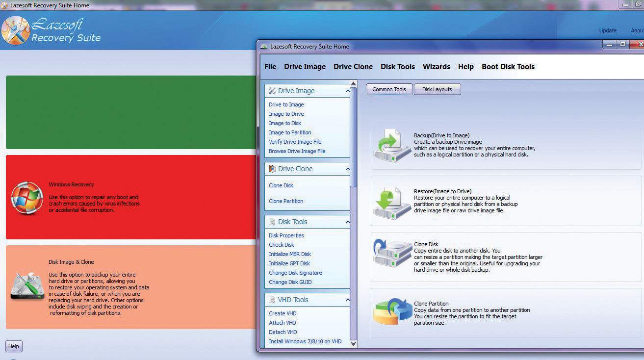The image size is (644, 360).
Task: Collapse the Disk Tools sidebar section
Action: [x=348, y=222]
